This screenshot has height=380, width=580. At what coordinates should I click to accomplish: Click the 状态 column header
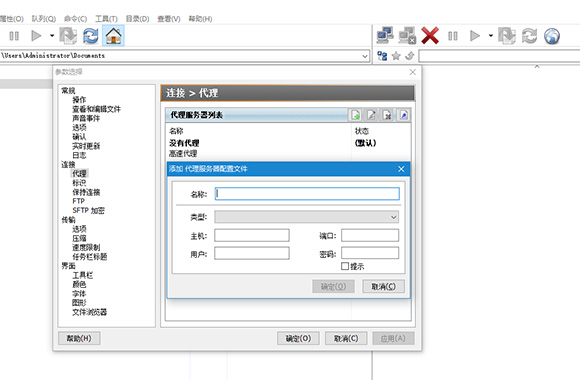click(x=362, y=131)
